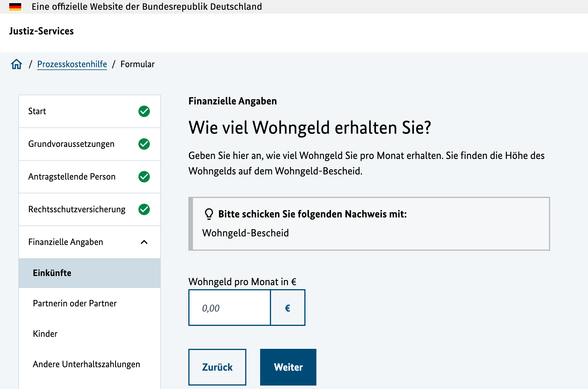This screenshot has height=389, width=588.
Task: Click the checkmark next to Antragstellende Person
Action: tap(144, 177)
